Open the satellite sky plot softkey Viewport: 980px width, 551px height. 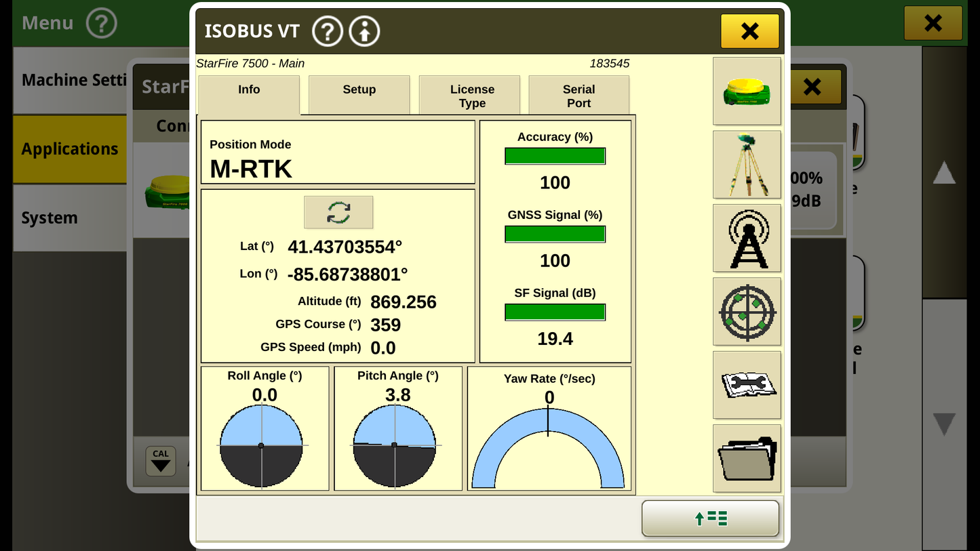pos(747,312)
